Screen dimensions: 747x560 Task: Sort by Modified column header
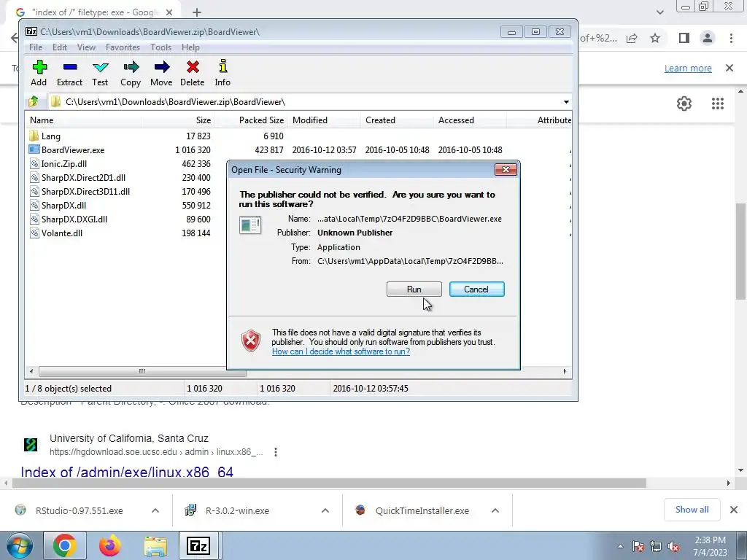325,120
